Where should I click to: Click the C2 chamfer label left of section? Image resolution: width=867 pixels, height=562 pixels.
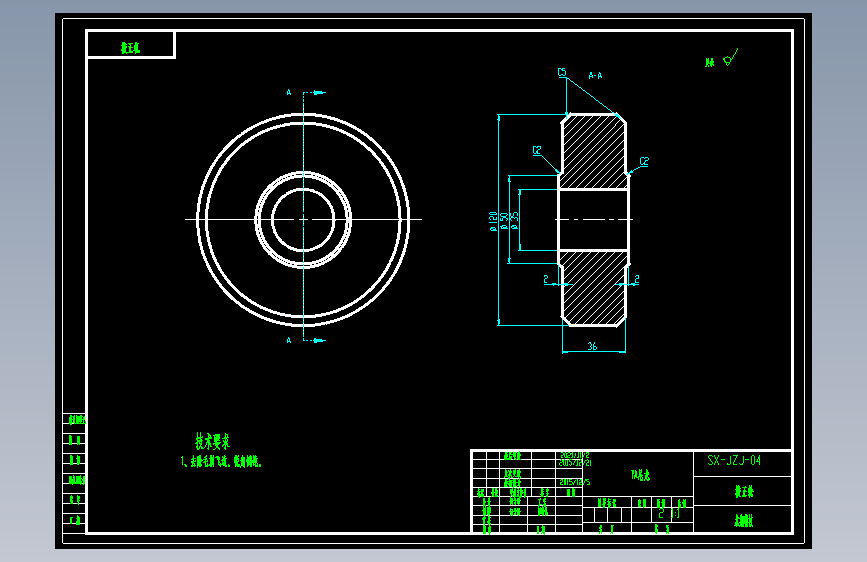pyautogui.click(x=537, y=150)
